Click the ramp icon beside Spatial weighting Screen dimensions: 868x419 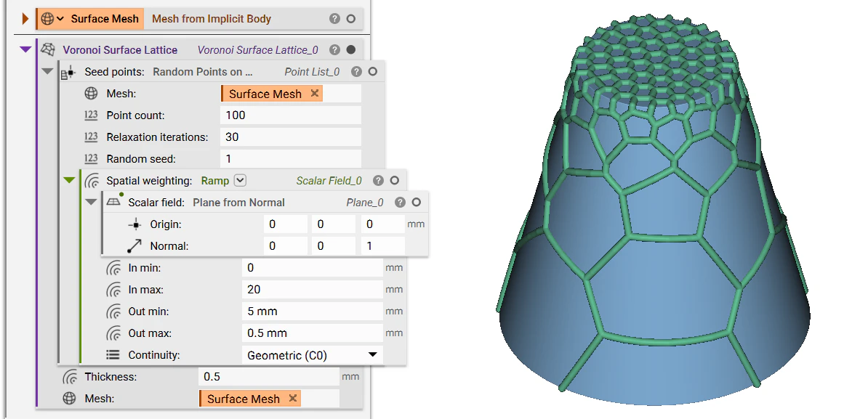click(93, 180)
